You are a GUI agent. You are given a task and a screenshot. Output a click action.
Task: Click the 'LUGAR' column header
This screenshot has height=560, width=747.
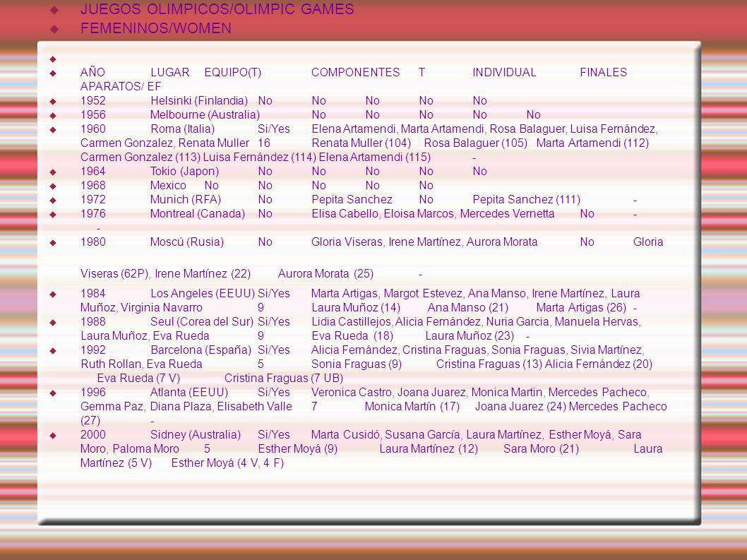tap(170, 73)
